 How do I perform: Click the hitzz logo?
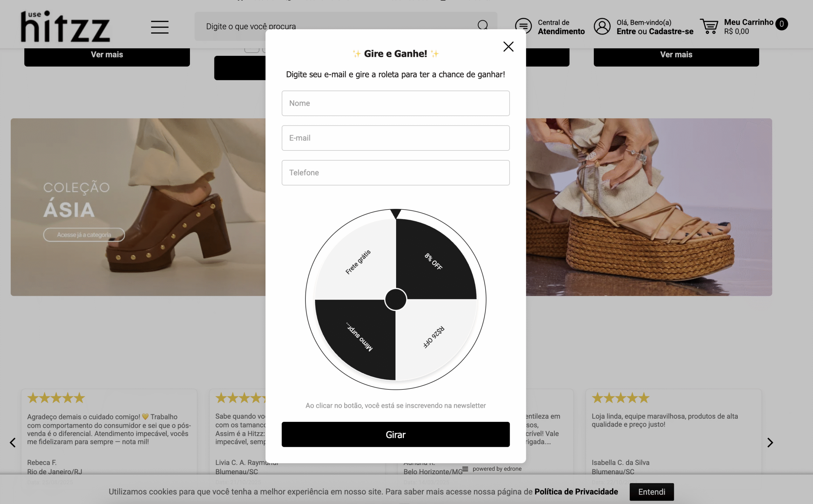point(65,26)
